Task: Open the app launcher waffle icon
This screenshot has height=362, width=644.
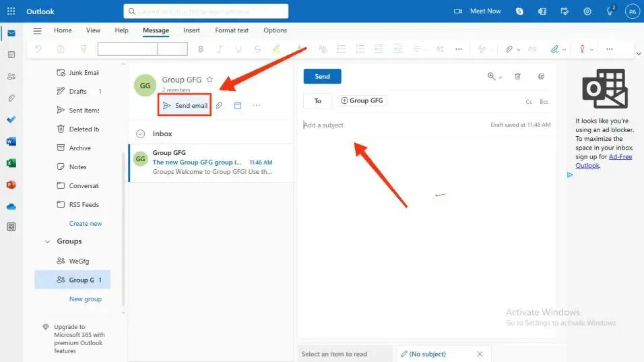Action: pyautogui.click(x=11, y=11)
